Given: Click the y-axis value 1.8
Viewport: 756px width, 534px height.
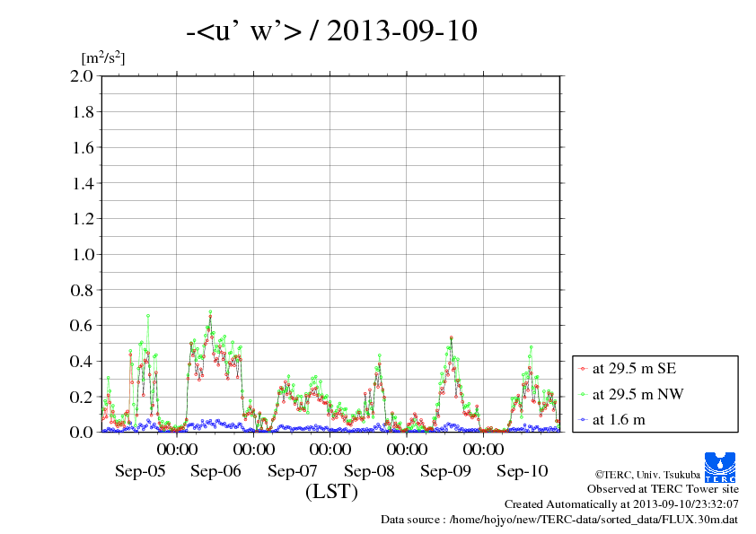Looking at the screenshot, I should 82,112.
